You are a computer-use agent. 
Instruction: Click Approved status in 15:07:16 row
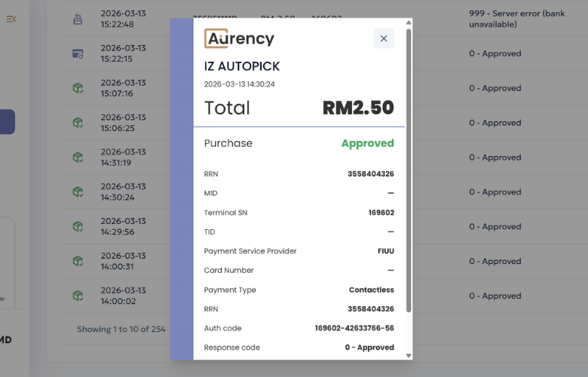coord(495,88)
